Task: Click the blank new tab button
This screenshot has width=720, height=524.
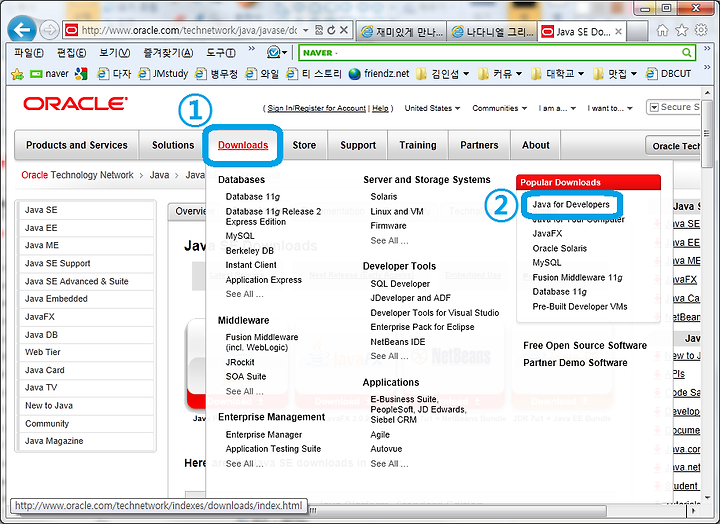Action: click(x=637, y=31)
